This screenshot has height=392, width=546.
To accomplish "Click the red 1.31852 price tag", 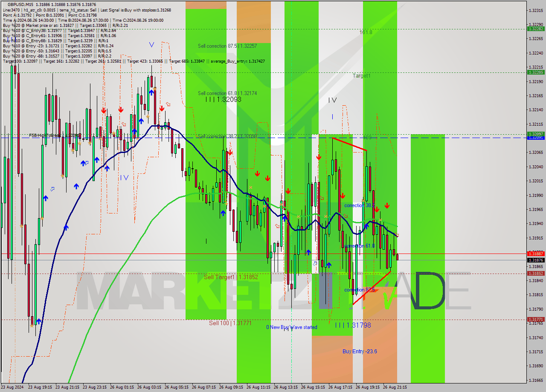I will point(536,273).
